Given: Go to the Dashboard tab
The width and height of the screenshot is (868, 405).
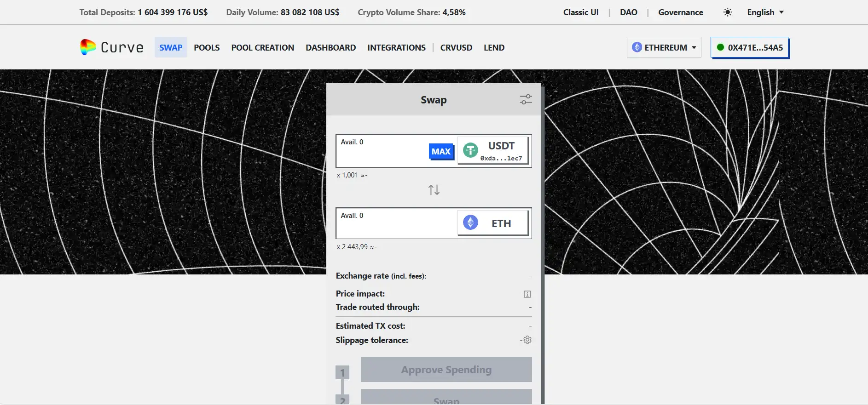Looking at the screenshot, I should (x=330, y=48).
